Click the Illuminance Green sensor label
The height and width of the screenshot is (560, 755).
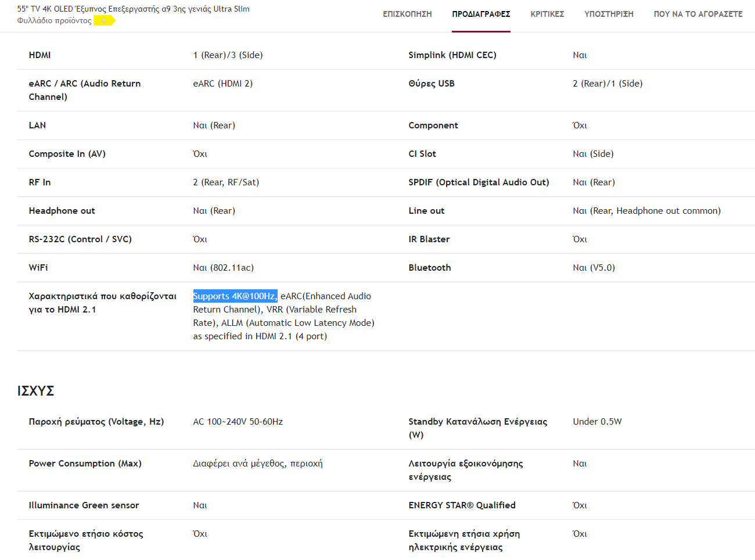coord(84,505)
